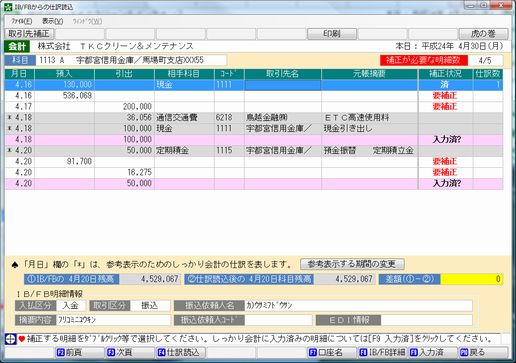Click F4 仕訳読込 button
The image size is (516, 363).
[x=180, y=352]
